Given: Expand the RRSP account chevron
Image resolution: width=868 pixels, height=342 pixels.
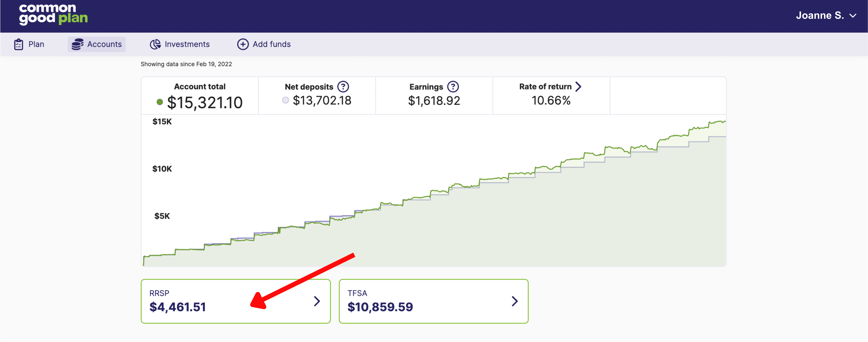Looking at the screenshot, I should [x=317, y=301].
